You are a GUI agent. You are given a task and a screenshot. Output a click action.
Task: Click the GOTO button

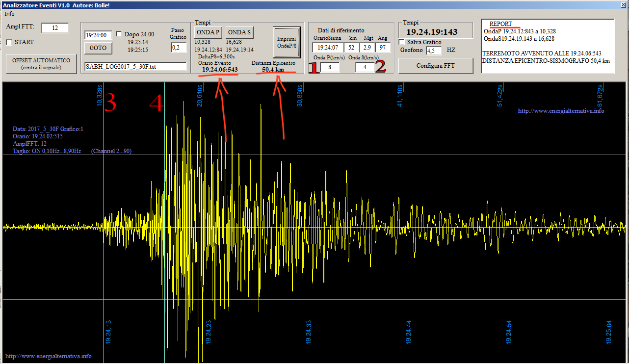pyautogui.click(x=98, y=48)
